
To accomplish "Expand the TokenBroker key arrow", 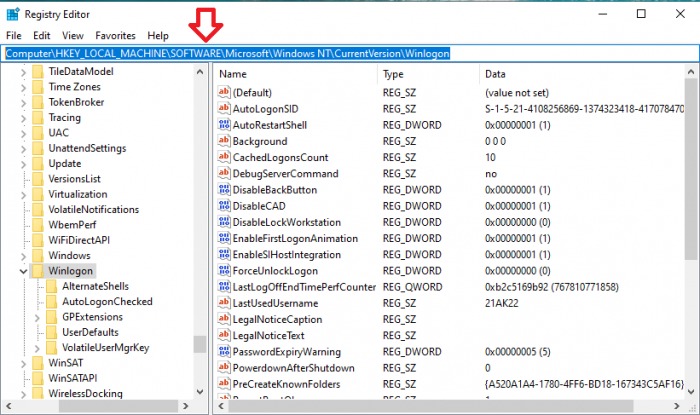I will coord(23,103).
